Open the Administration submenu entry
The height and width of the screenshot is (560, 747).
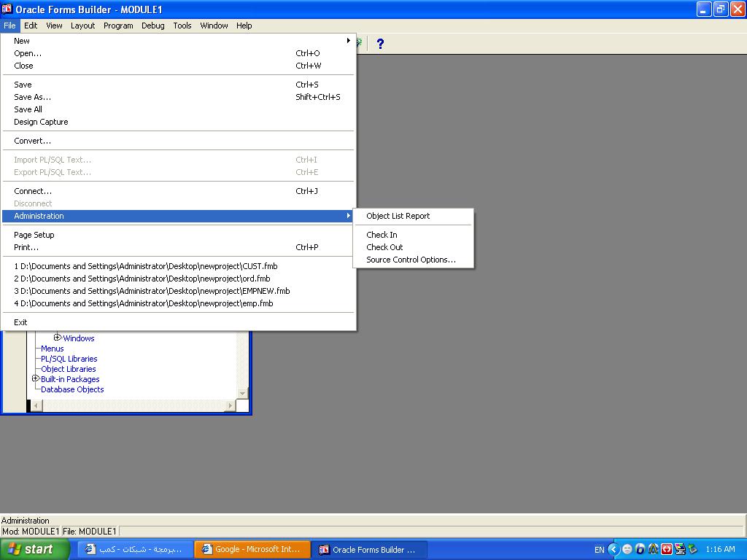pyautogui.click(x=179, y=216)
